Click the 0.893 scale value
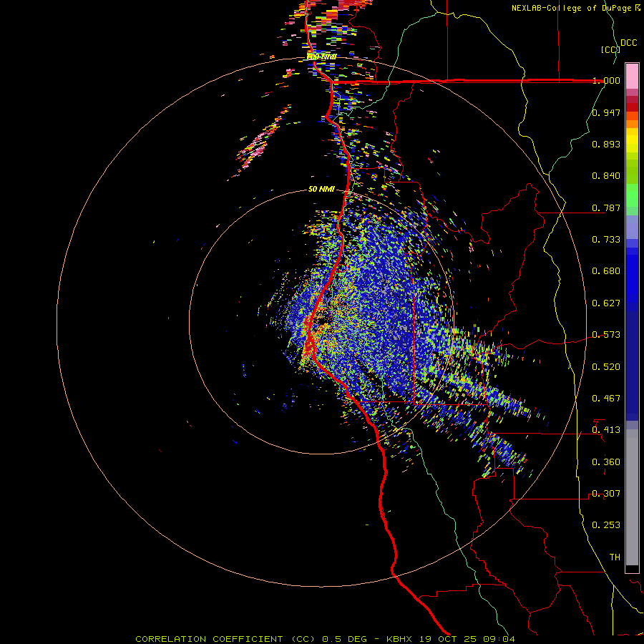The image size is (644, 644). [606, 144]
